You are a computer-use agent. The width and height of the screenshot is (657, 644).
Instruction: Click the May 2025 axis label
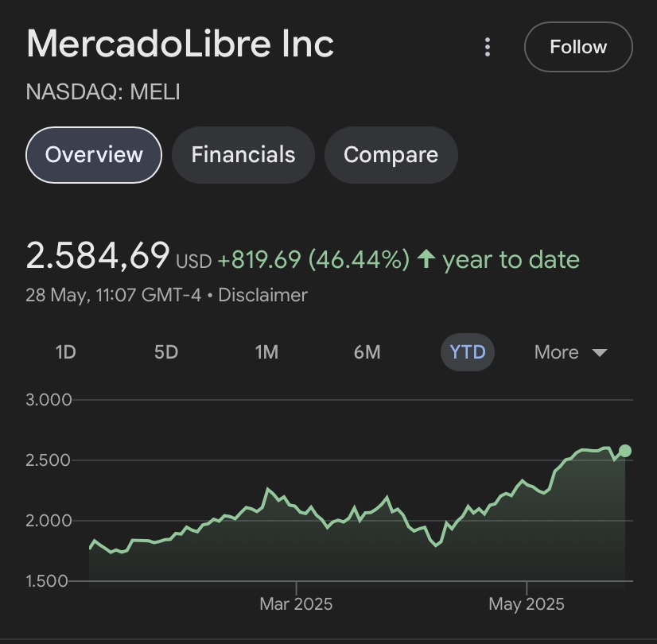pos(527,604)
